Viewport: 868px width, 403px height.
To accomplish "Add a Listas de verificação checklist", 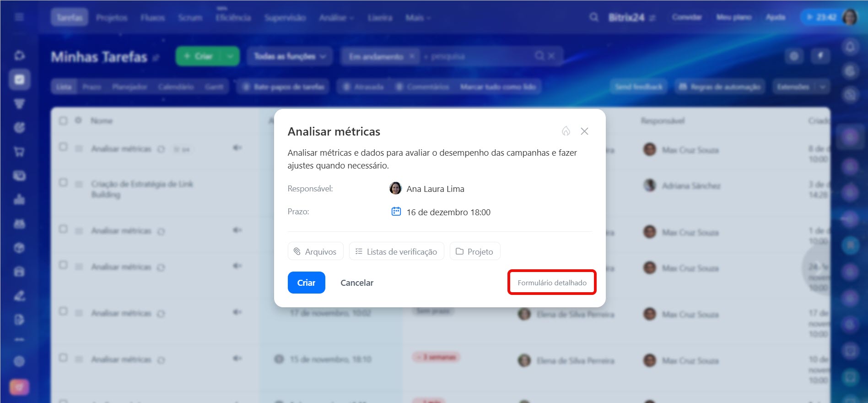I will click(396, 251).
